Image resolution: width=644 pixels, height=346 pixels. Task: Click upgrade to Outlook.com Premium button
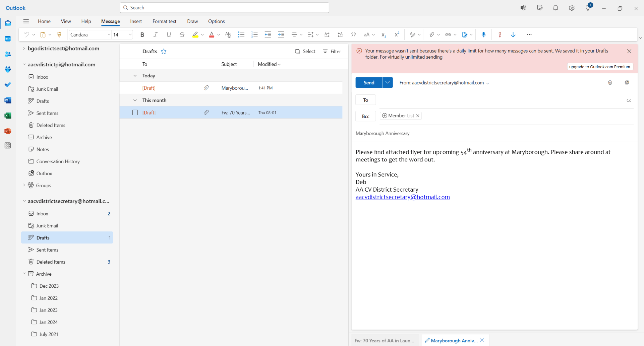point(600,67)
